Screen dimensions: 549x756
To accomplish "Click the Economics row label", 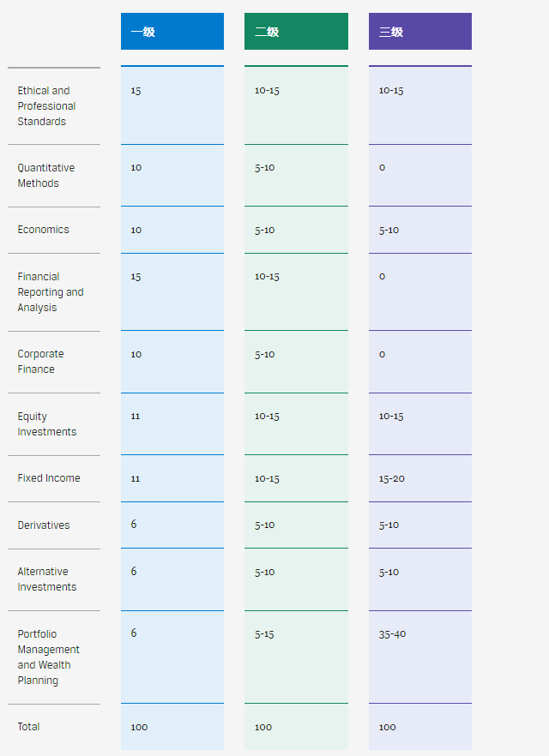I will [44, 230].
